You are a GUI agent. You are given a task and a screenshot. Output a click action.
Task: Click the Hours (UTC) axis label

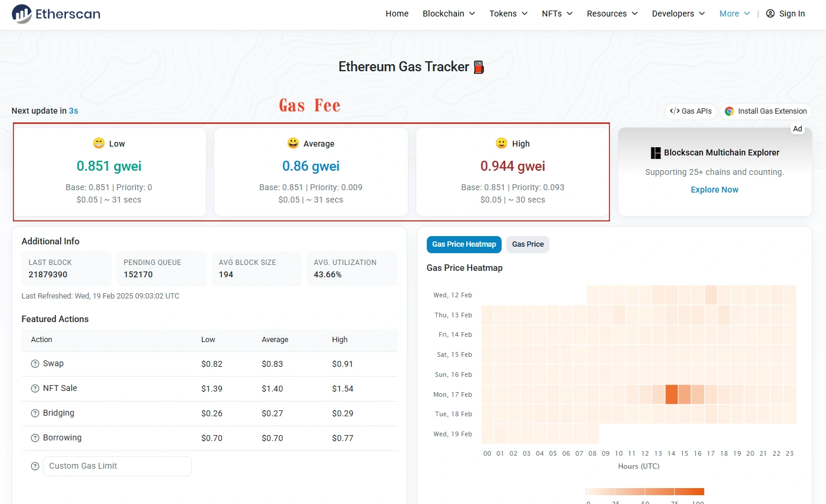coord(639,466)
